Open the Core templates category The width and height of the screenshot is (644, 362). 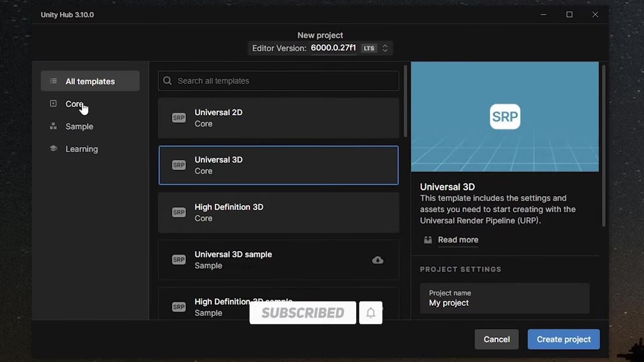tap(90, 104)
